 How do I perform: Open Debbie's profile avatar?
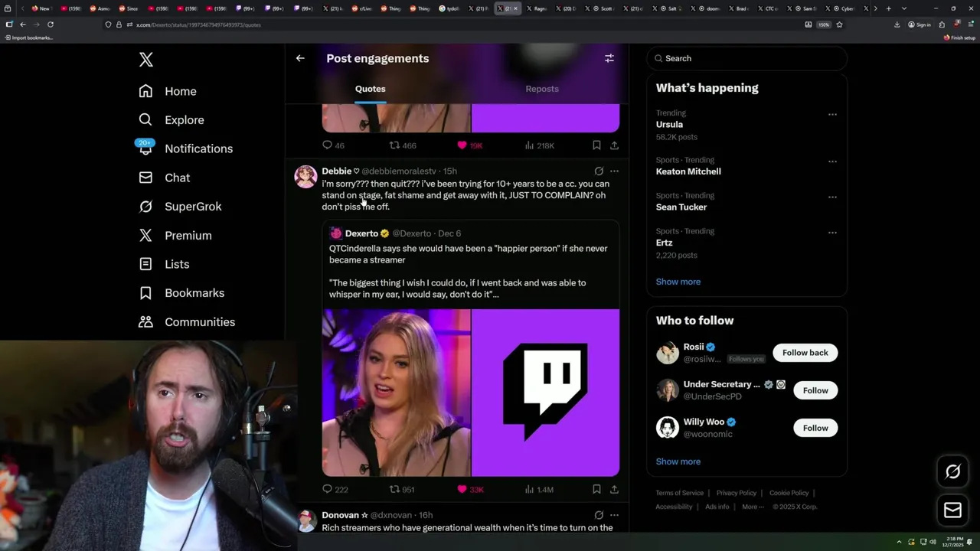[x=305, y=176]
